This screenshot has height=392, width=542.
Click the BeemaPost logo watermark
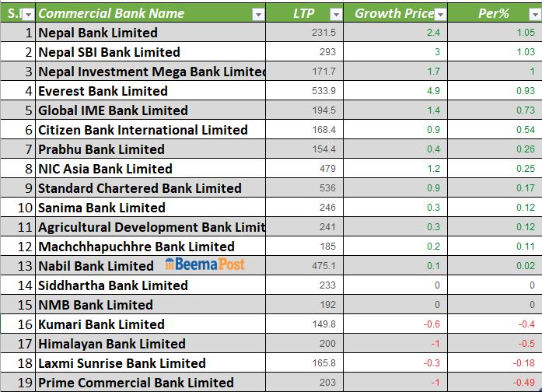click(205, 264)
